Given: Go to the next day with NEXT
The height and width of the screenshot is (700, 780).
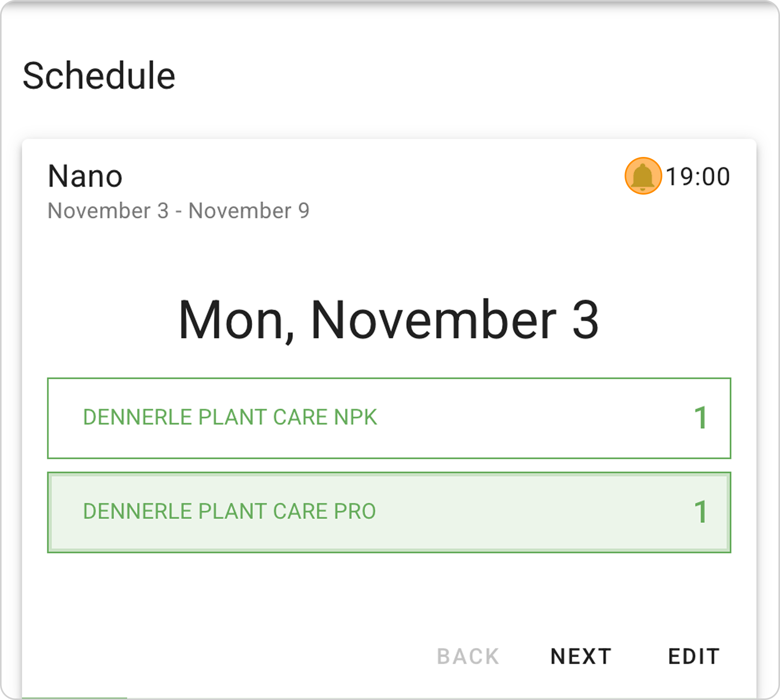Looking at the screenshot, I should click(x=581, y=656).
